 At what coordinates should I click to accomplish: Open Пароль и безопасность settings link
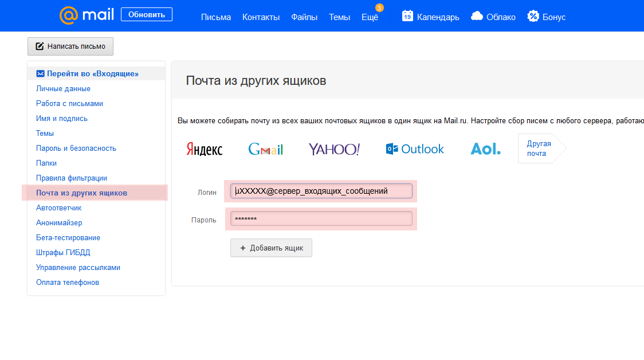(x=76, y=148)
